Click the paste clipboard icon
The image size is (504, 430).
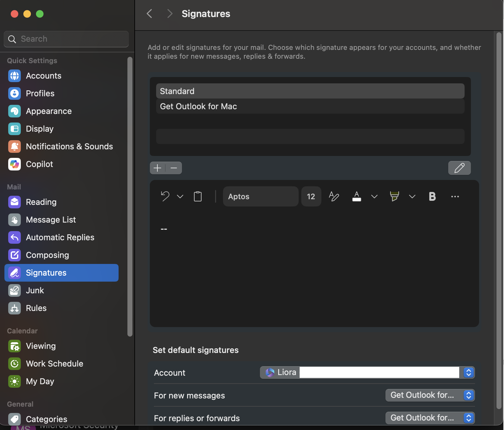198,196
